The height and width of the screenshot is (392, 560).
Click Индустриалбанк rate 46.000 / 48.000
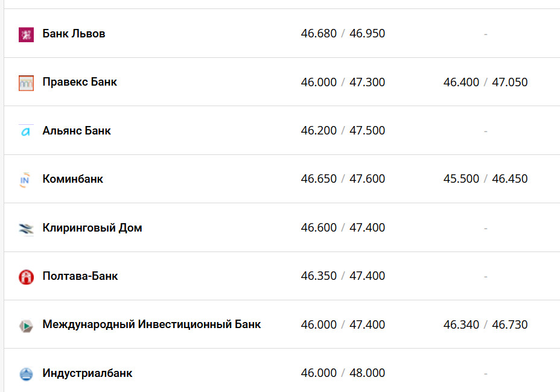[343, 373]
